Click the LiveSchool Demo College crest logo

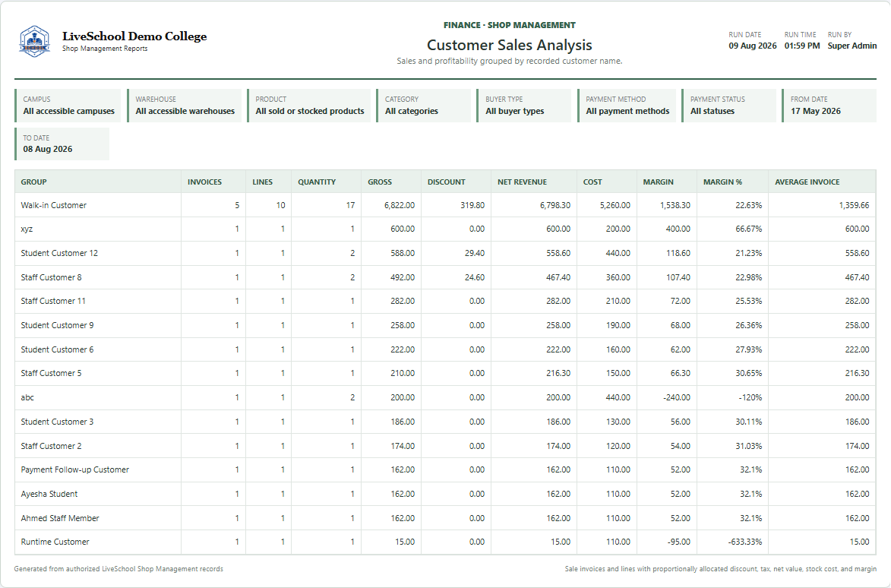34,42
